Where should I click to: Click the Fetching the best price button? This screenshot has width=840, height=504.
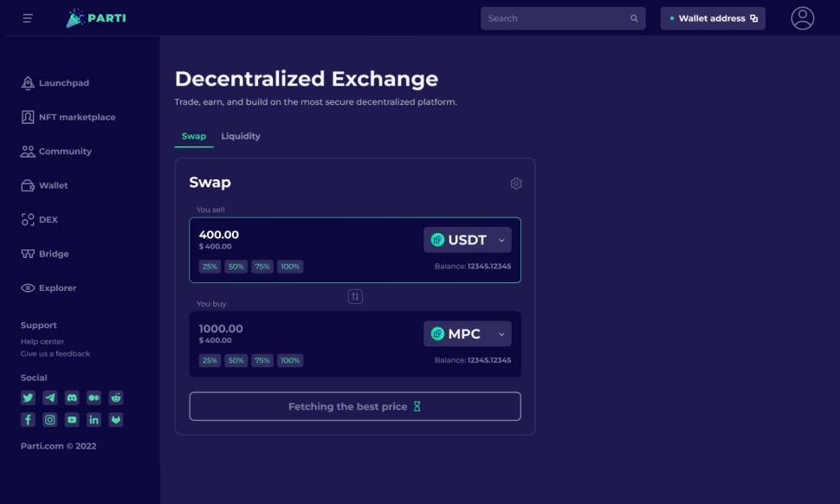(355, 406)
